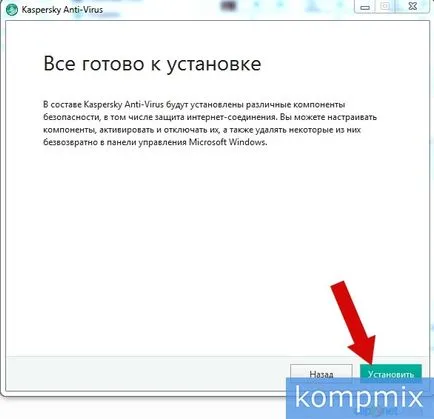
Task: Click the line starting "В составе Kaspersky Anti-Virus"
Action: tap(194, 105)
